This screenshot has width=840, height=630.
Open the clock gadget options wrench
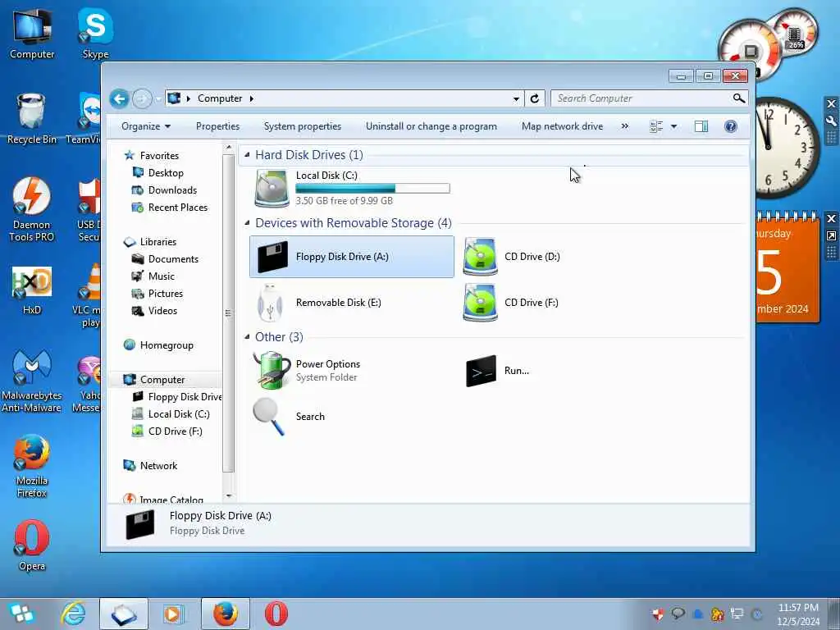[832, 121]
